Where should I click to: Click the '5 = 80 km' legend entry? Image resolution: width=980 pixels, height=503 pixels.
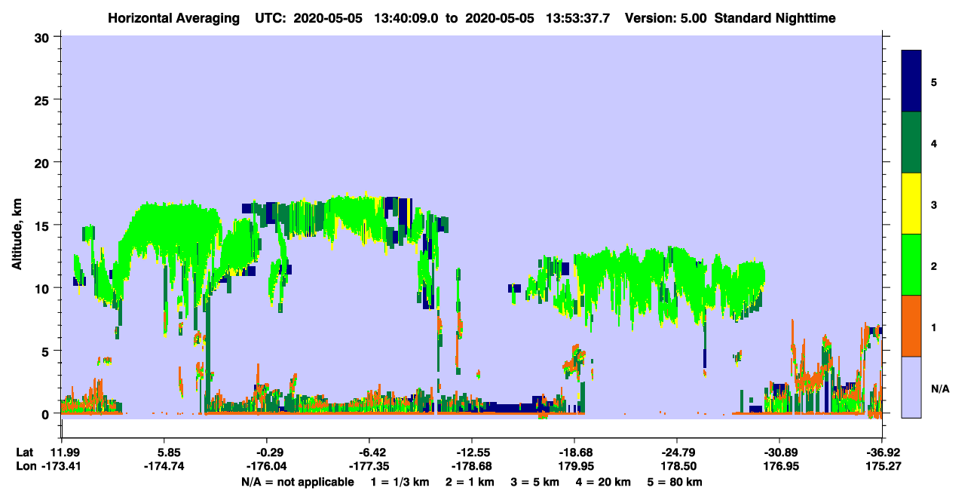675,482
